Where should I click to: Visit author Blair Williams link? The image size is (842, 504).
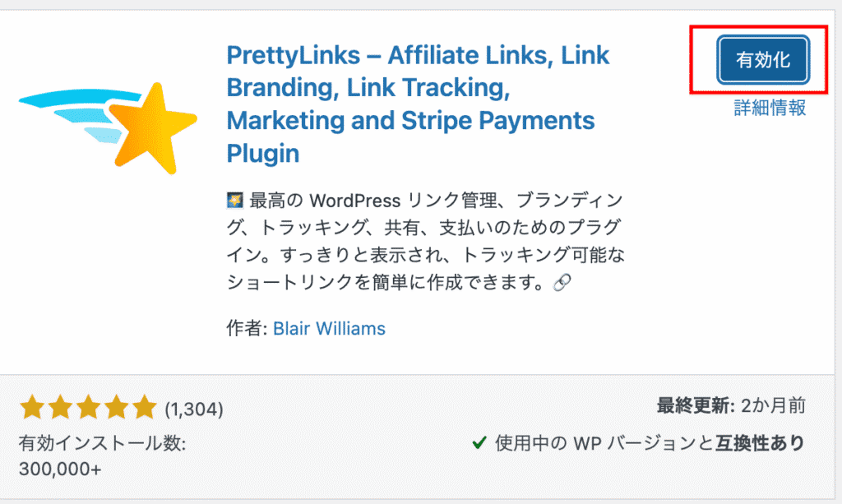point(328,329)
